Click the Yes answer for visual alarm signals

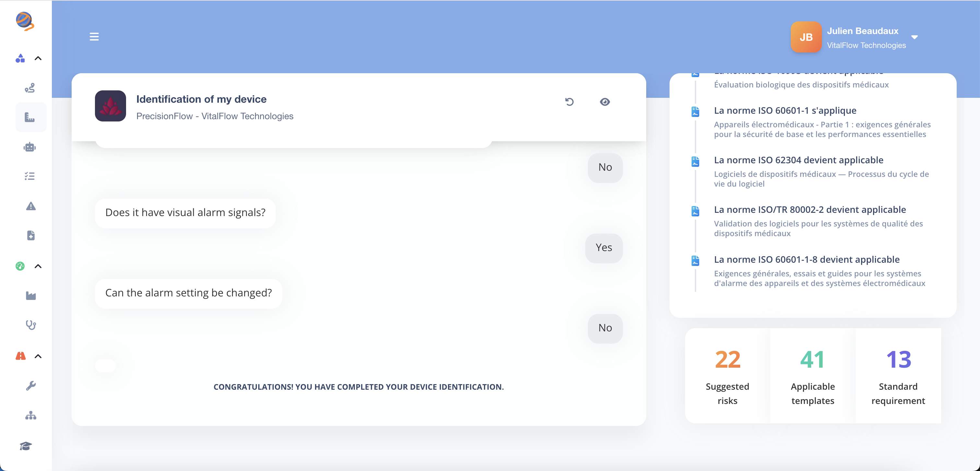pos(604,248)
